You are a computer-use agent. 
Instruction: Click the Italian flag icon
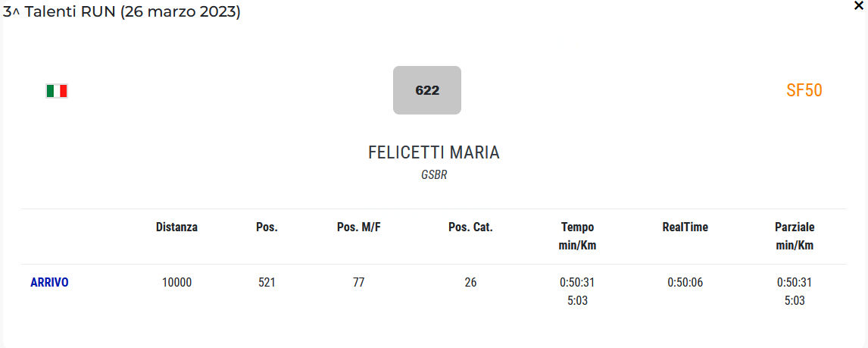click(x=57, y=91)
